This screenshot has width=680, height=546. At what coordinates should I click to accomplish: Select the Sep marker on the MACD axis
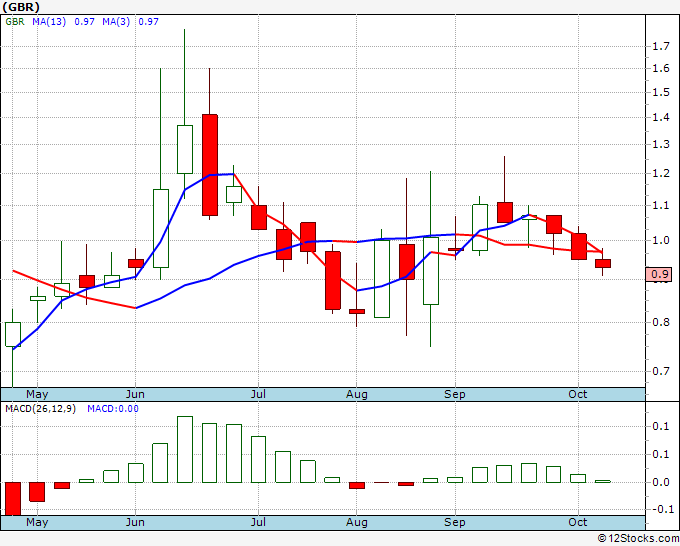455,522
